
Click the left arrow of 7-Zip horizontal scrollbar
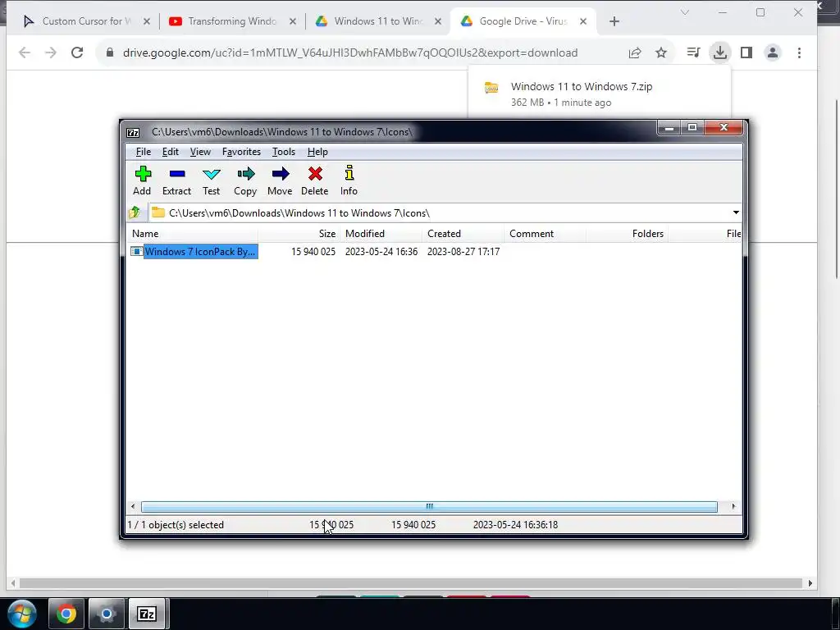click(x=133, y=506)
